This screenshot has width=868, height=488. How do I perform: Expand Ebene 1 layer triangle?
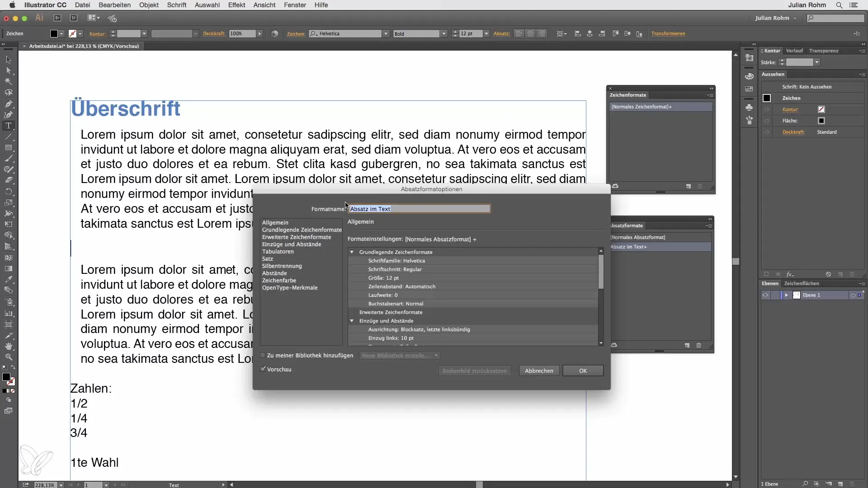787,295
